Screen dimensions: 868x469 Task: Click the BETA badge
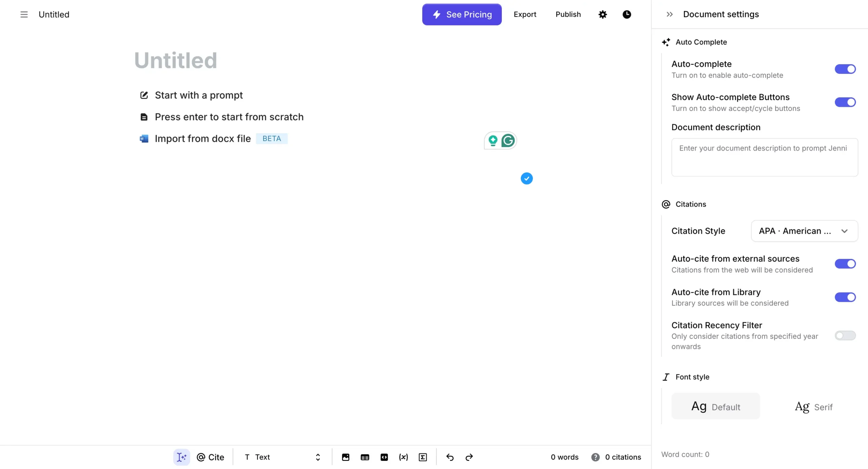(x=272, y=139)
